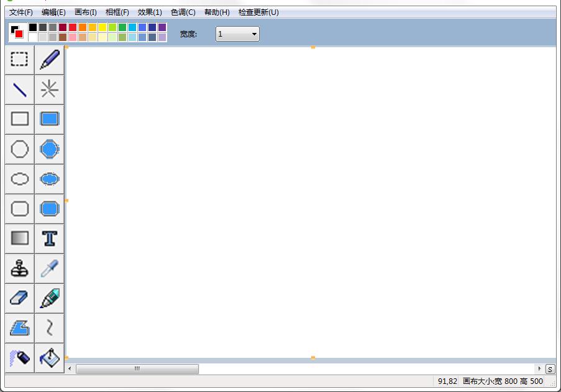Click the foreground/background color indicator
This screenshot has width=561, height=392.
(17, 32)
